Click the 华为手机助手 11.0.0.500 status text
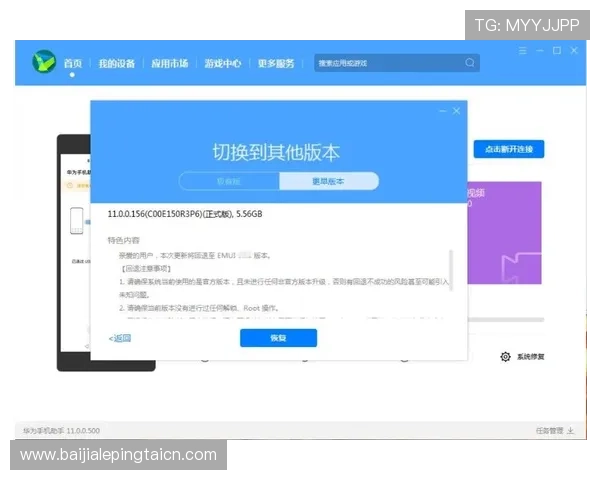Viewport: 600px width, 480px height. 61,431
